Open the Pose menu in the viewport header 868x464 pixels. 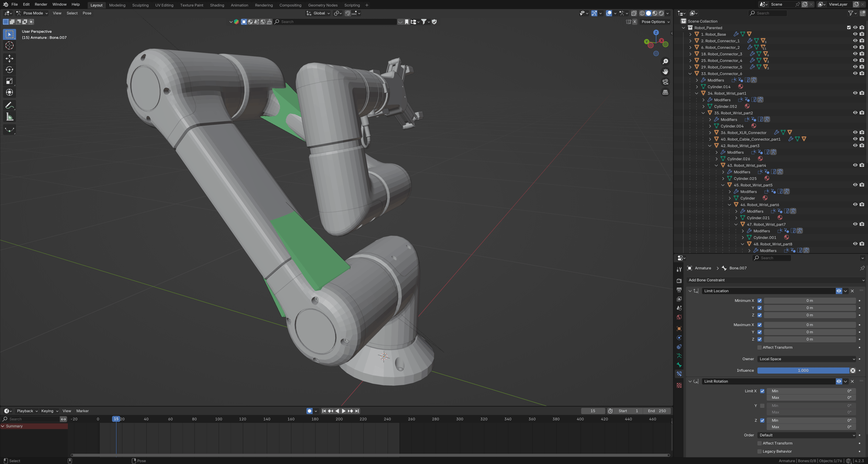coord(87,13)
